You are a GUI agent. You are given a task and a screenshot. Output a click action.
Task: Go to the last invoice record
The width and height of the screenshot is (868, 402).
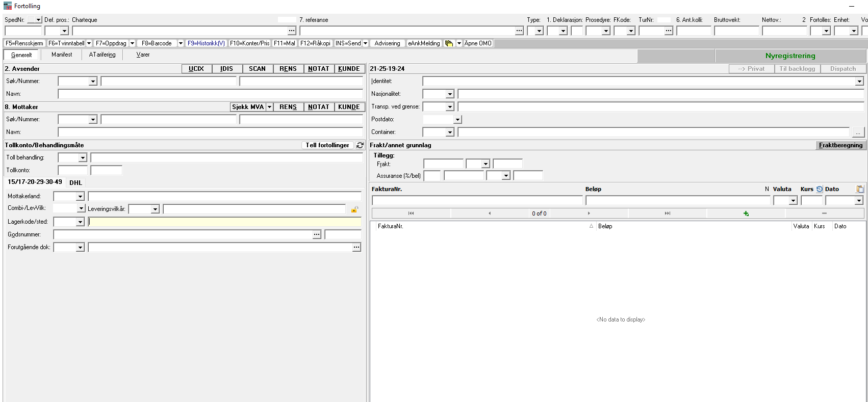[667, 213]
